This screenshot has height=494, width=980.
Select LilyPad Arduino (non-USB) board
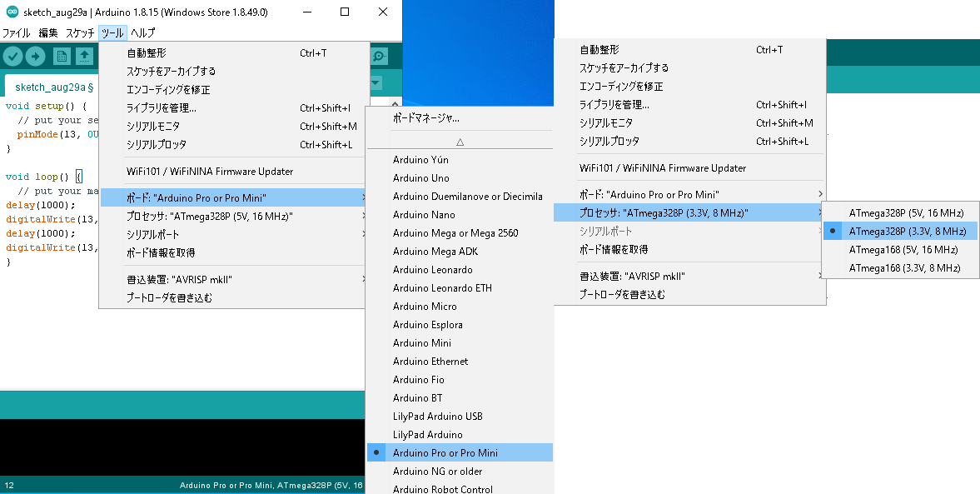460,435
